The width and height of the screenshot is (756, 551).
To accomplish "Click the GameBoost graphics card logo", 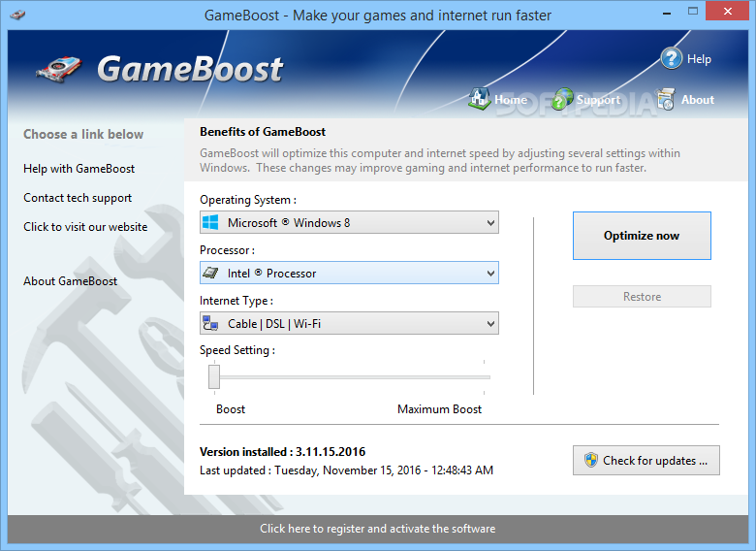I will 59,71.
